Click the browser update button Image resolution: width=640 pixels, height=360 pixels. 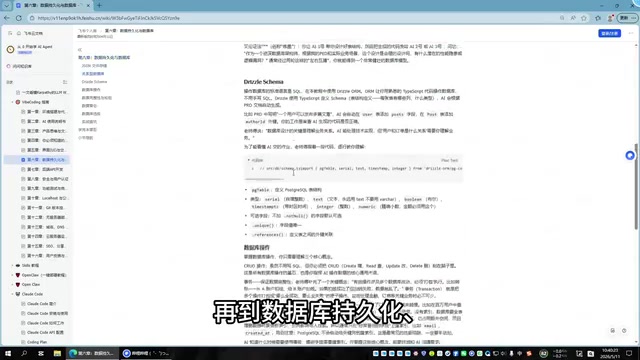click(628, 18)
